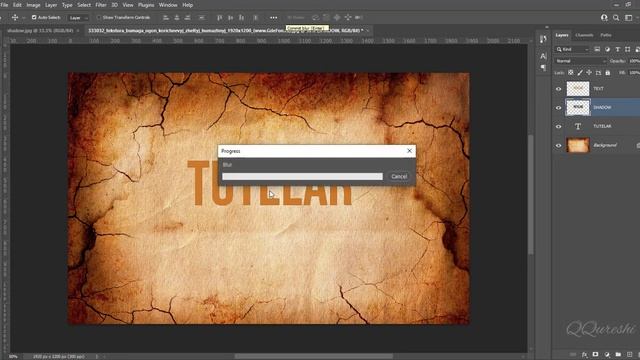
Task: Open the Plugins menu
Action: [x=146, y=5]
